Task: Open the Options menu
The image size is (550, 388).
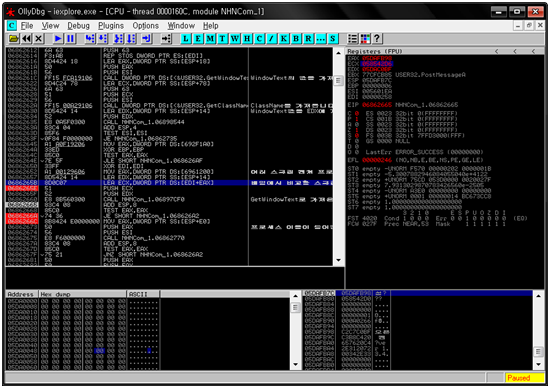Action: (146, 26)
